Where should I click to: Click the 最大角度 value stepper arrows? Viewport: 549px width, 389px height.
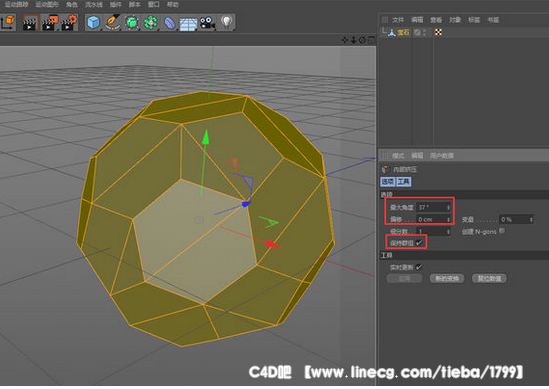pyautogui.click(x=448, y=207)
